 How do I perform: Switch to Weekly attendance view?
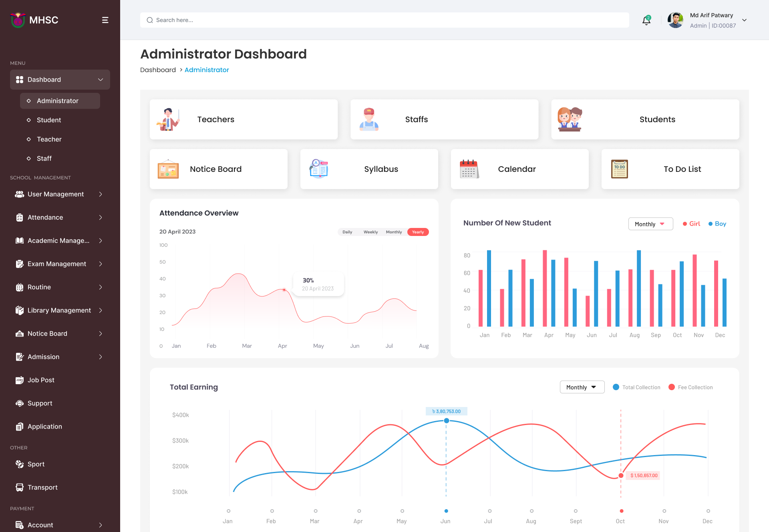point(370,232)
